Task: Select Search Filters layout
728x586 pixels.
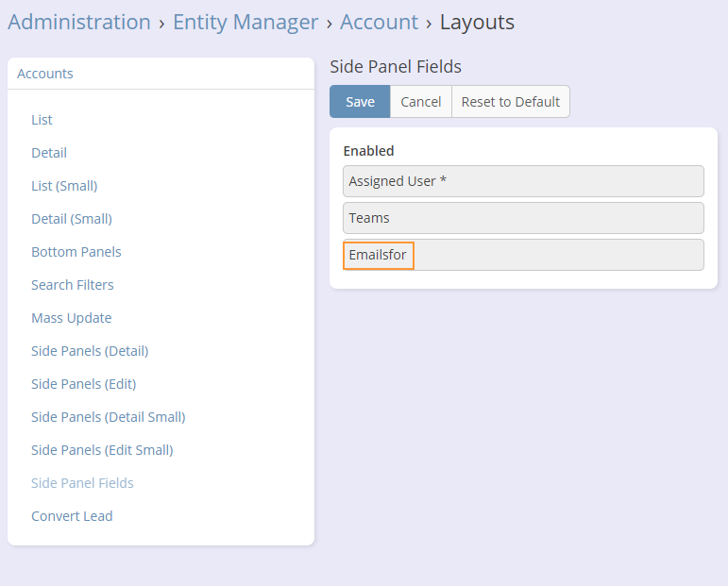Action: click(x=73, y=285)
